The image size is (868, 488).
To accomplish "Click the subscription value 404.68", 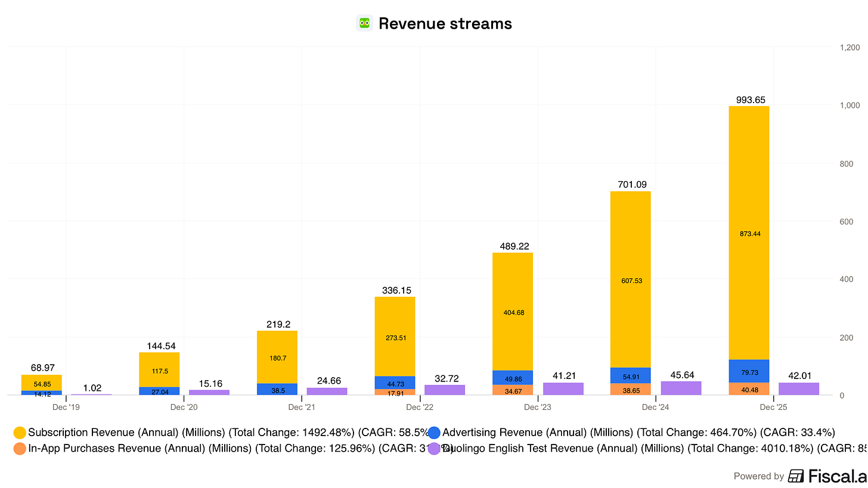I will point(513,312).
